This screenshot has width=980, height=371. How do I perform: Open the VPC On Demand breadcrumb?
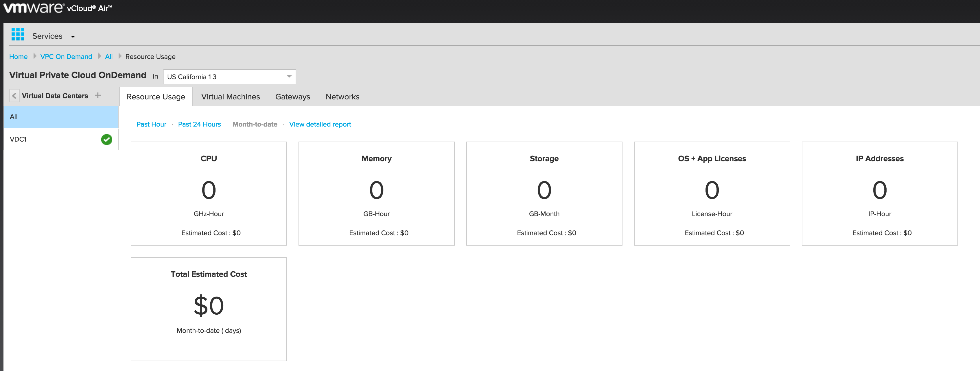click(x=66, y=57)
